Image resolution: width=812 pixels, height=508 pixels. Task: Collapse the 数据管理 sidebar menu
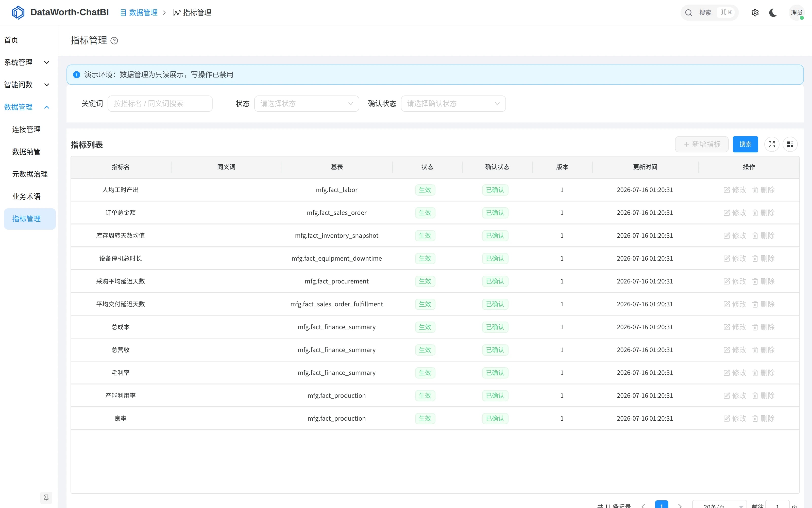(27, 107)
